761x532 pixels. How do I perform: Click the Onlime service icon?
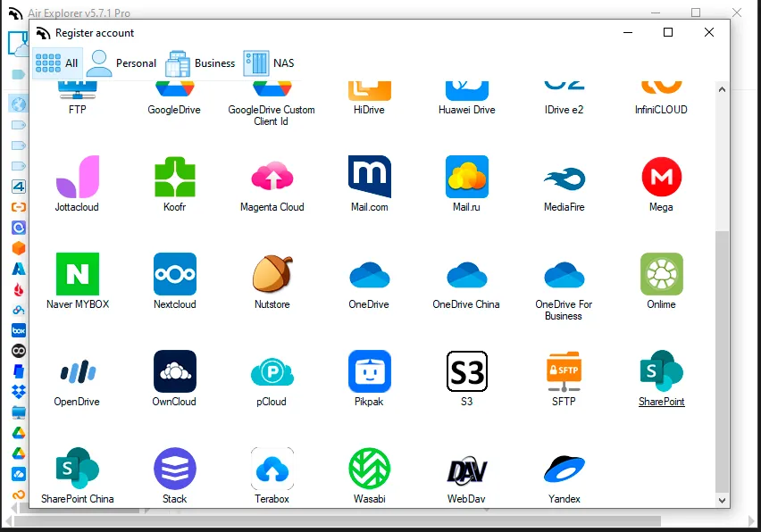[x=662, y=274]
